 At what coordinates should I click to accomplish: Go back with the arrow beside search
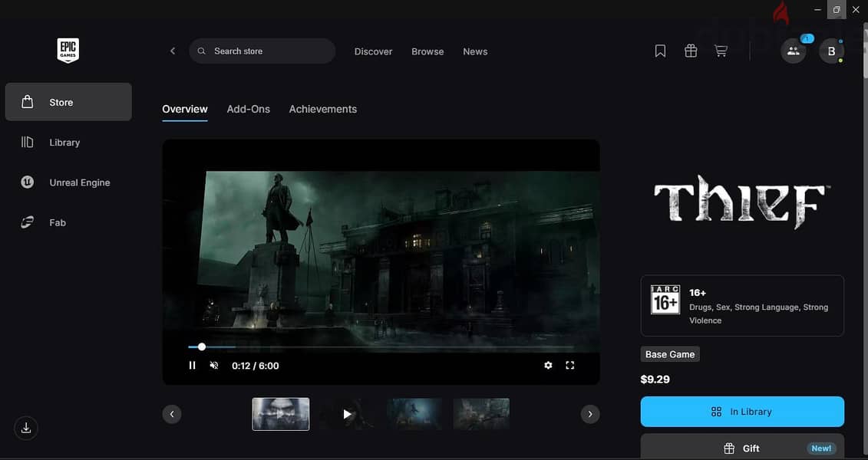tap(173, 51)
